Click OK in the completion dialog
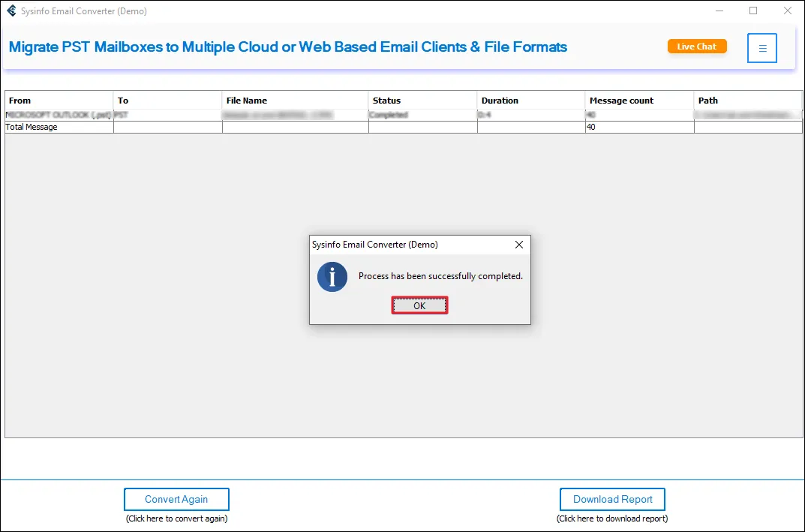 (419, 305)
